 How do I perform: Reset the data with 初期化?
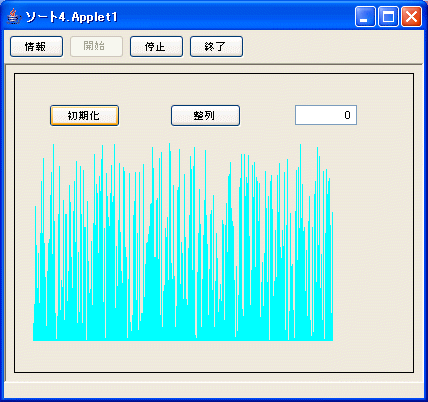point(84,115)
